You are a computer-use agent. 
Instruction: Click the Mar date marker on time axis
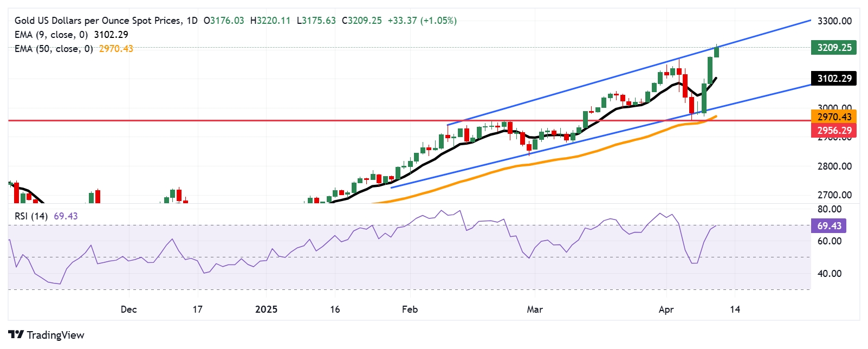[535, 309]
